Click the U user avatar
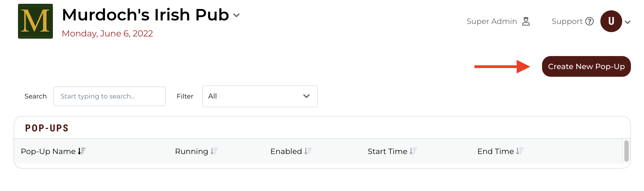 [x=611, y=21]
